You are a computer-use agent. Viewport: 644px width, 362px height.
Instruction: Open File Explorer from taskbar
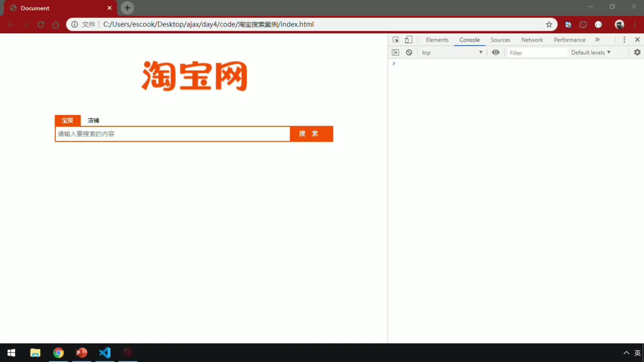coord(35,353)
